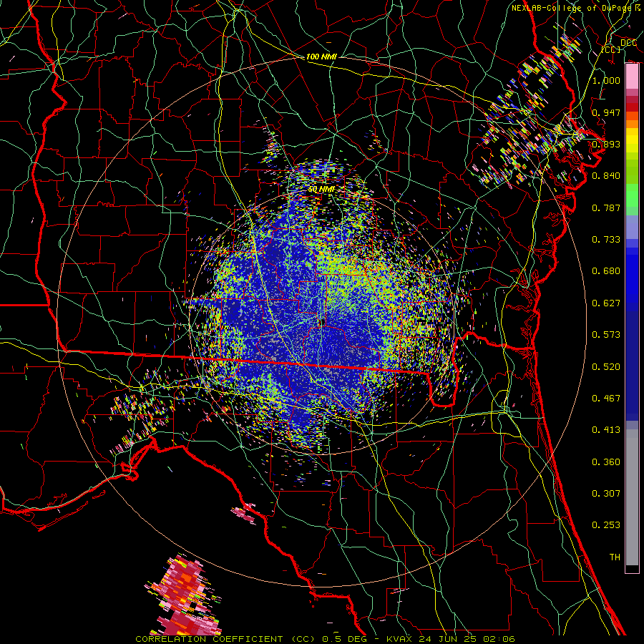Pick the bright green legend swatch
Image resolution: width=644 pixels, height=644 pixels.
pos(632,194)
